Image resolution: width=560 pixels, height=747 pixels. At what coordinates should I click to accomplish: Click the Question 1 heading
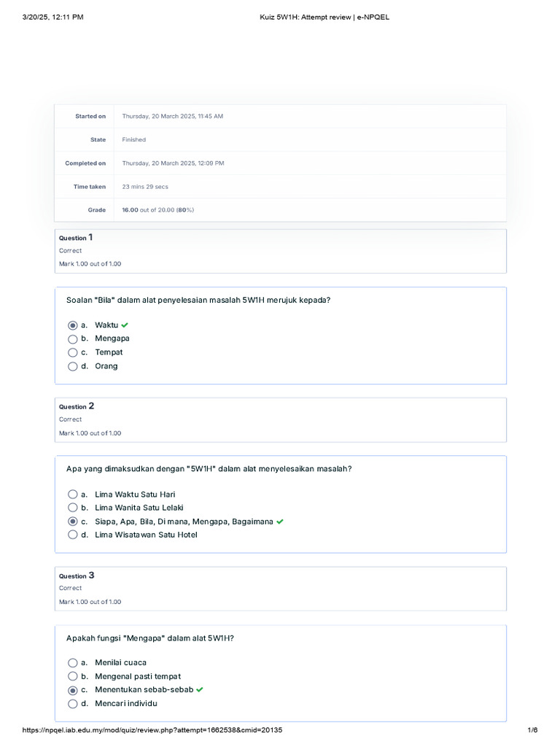click(76, 238)
